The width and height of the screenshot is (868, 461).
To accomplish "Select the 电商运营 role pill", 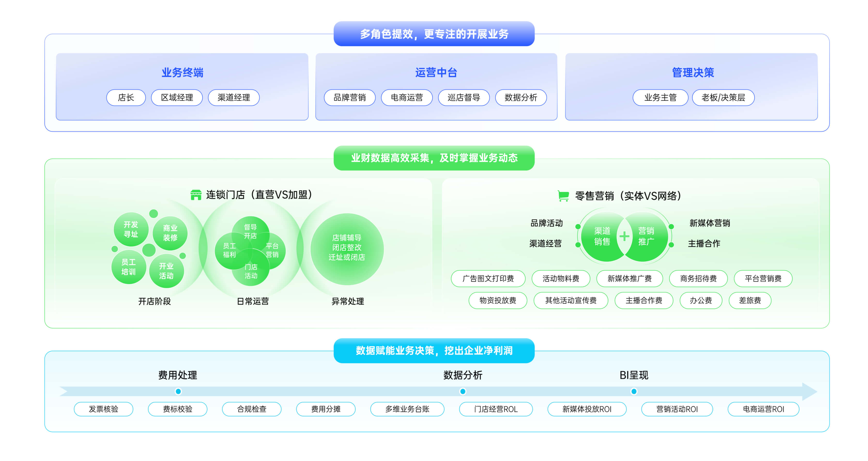I will pos(407,97).
